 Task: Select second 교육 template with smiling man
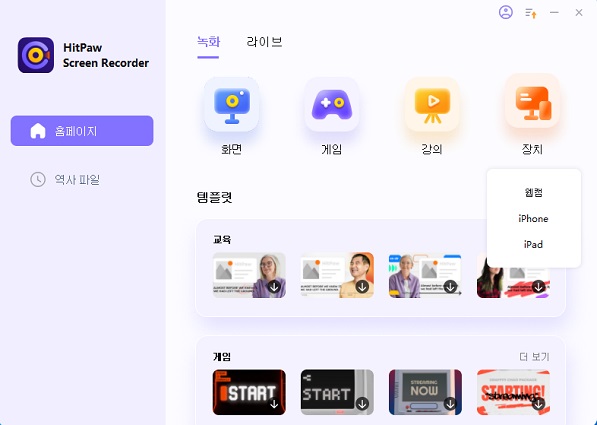[337, 275]
